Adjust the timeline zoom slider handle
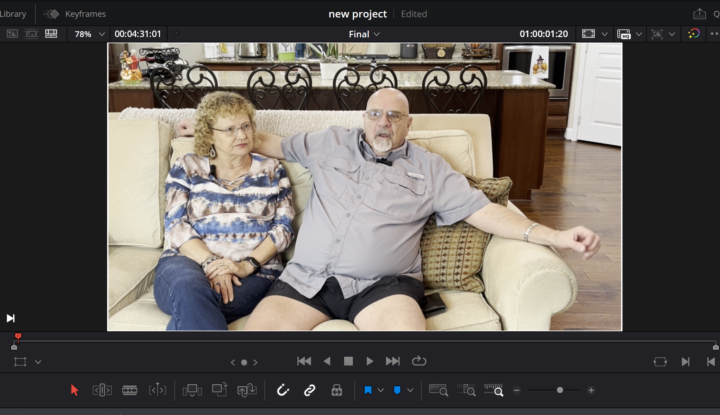This screenshot has height=415, width=720. pos(560,390)
